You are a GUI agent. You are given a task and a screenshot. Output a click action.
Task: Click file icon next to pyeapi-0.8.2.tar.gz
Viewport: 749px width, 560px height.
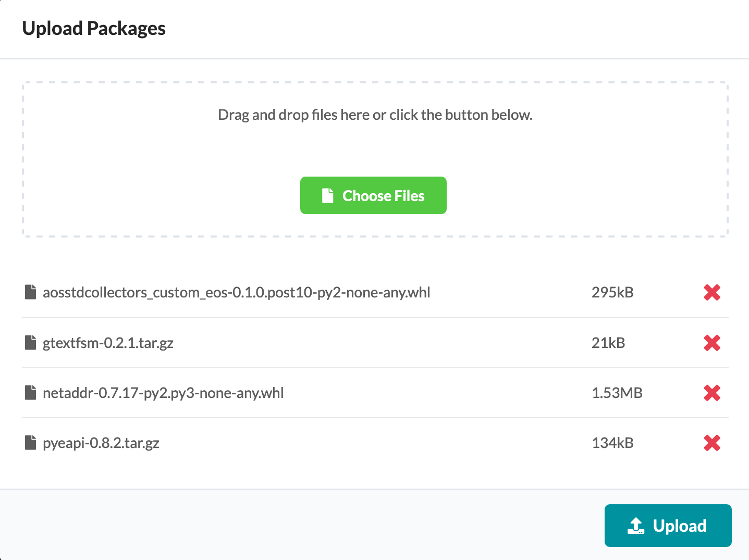click(31, 442)
